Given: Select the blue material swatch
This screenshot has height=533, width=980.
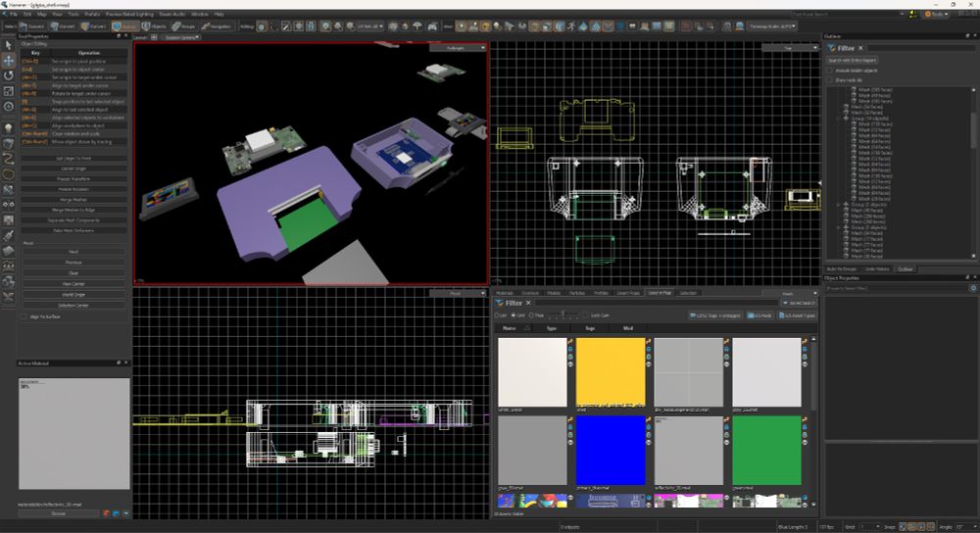Looking at the screenshot, I should tap(611, 450).
